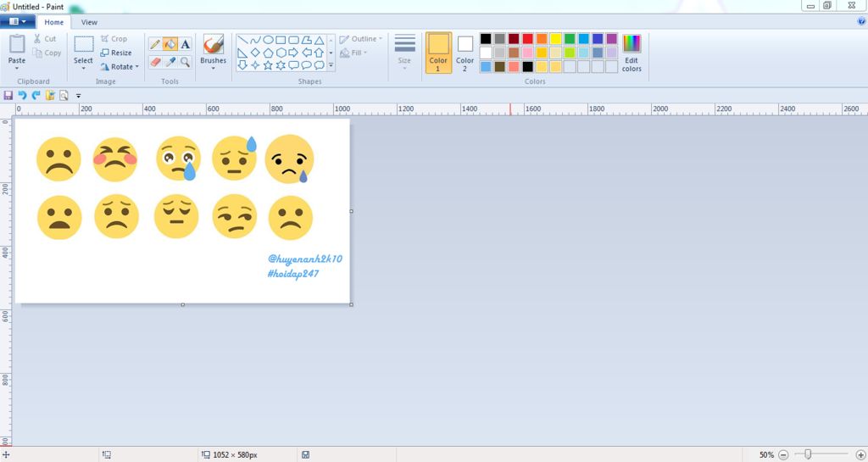Click the Zoom in plus button
Screen dimensions: 868x462
861,455
